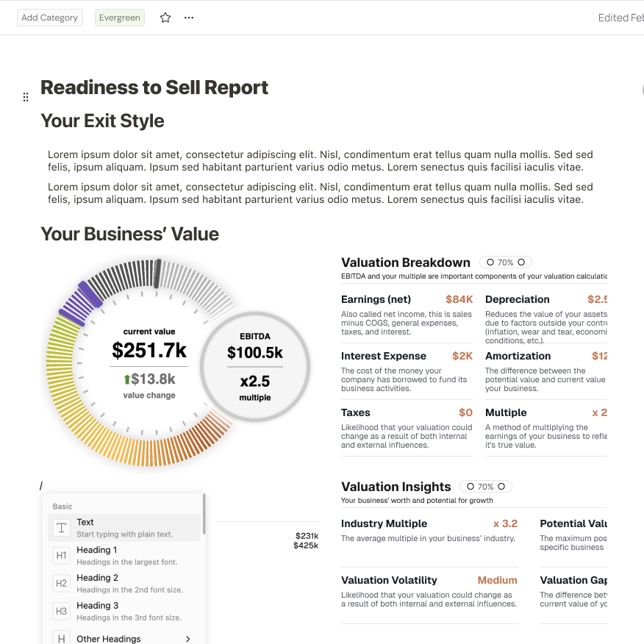Toggle the 70% control beside Valuation Insights
The height and width of the screenshot is (644, 644).
[x=485, y=486]
